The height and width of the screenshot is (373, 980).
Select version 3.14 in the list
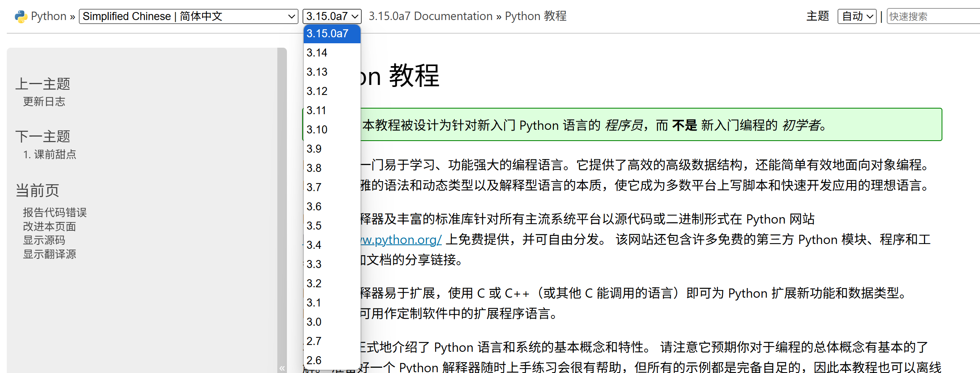pos(332,52)
